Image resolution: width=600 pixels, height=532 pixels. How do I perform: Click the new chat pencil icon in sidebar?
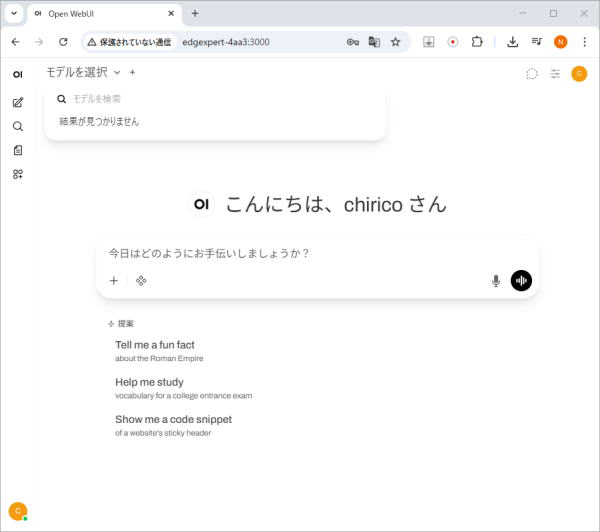pyautogui.click(x=17, y=102)
